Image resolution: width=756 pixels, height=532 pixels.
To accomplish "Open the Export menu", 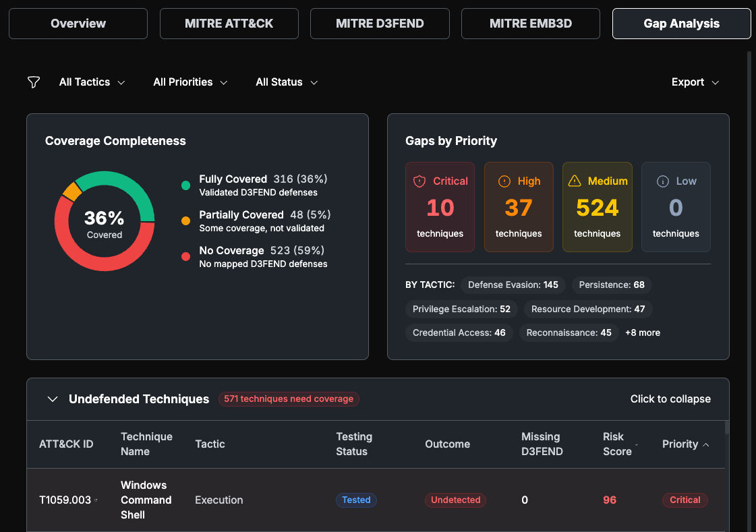I will 695,82.
